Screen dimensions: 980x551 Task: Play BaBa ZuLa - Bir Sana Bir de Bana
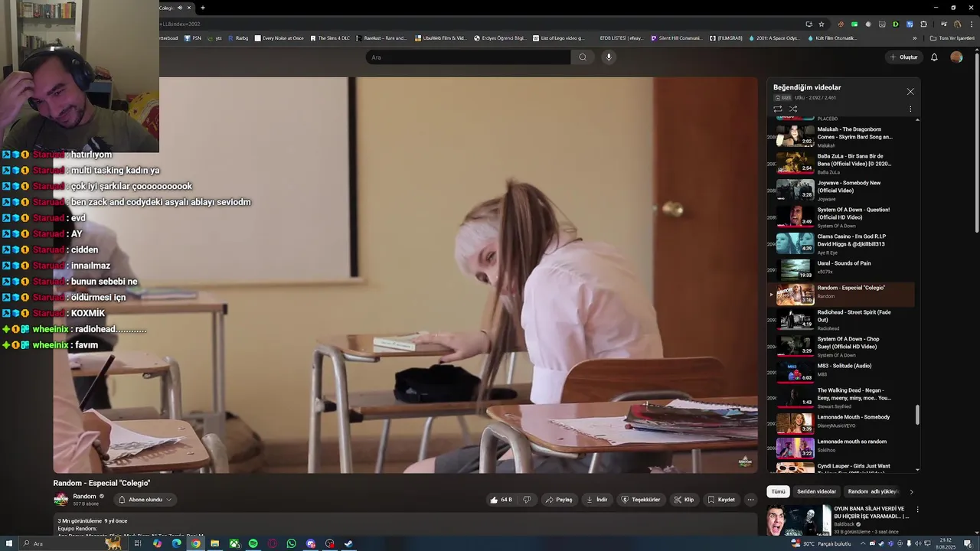coord(841,163)
